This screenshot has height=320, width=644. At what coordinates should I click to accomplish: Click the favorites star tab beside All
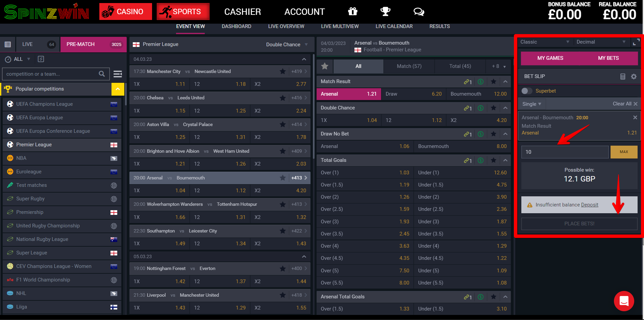(325, 66)
